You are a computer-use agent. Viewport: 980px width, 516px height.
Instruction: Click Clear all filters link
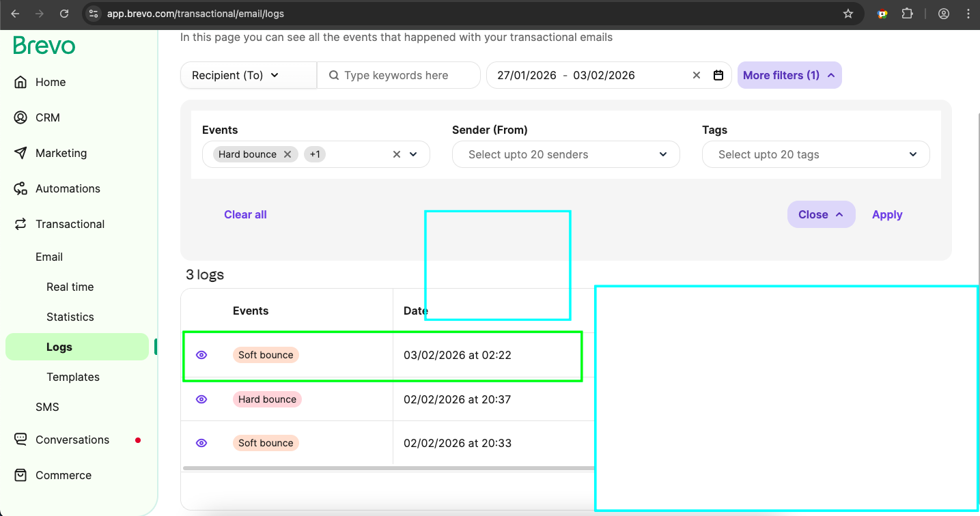(245, 214)
